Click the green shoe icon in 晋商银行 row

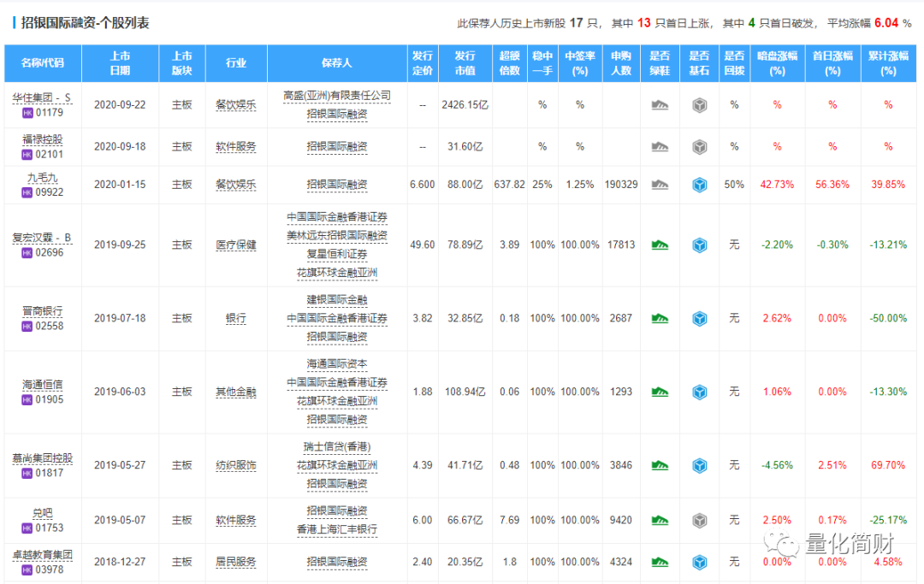pyautogui.click(x=660, y=318)
